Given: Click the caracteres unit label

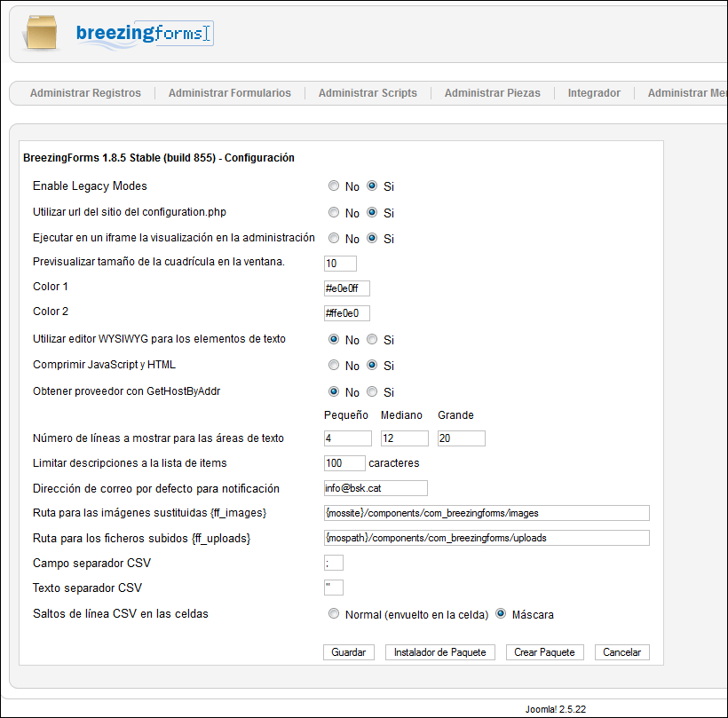Looking at the screenshot, I should (393, 463).
